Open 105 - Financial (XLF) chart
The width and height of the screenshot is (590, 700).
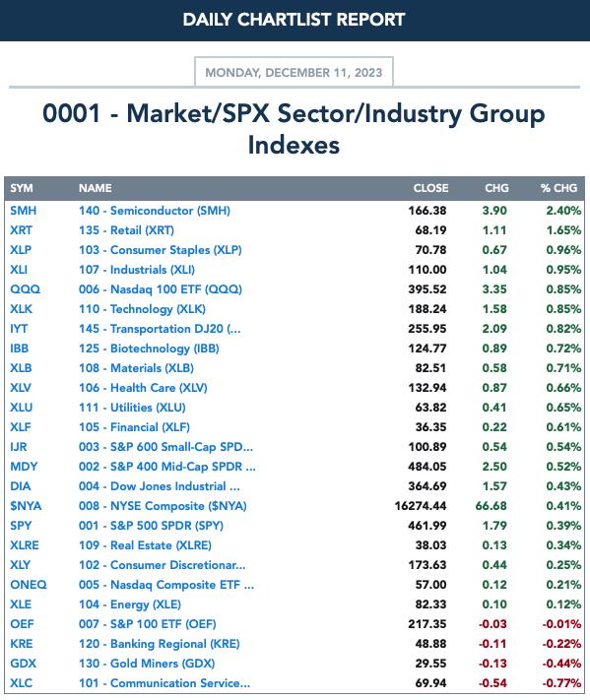tap(134, 427)
